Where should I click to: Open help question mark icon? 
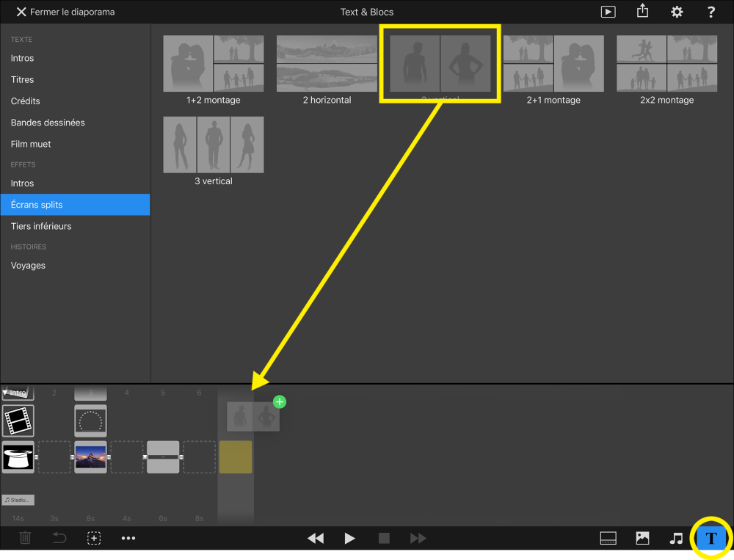[711, 12]
